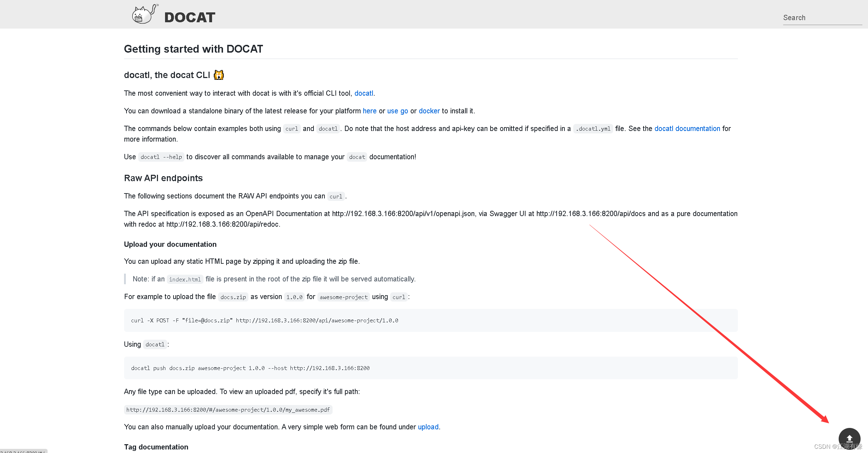Click the upload floating button icon
Viewport: 868px width, 453px height.
click(x=849, y=439)
